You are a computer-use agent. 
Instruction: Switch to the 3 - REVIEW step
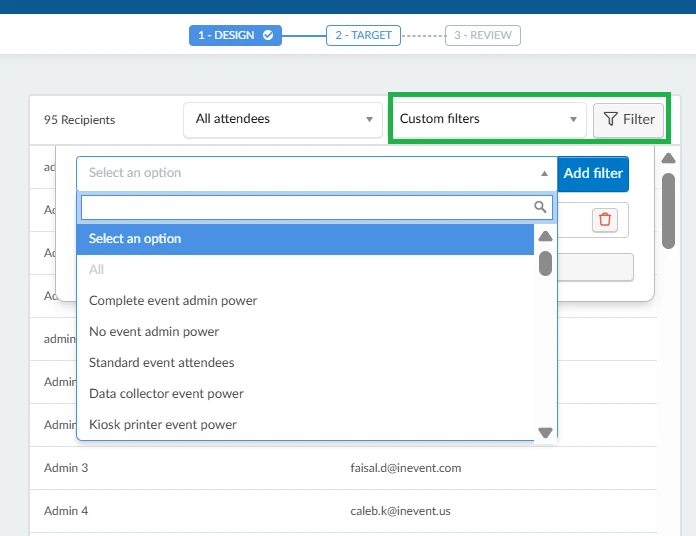[x=483, y=36]
